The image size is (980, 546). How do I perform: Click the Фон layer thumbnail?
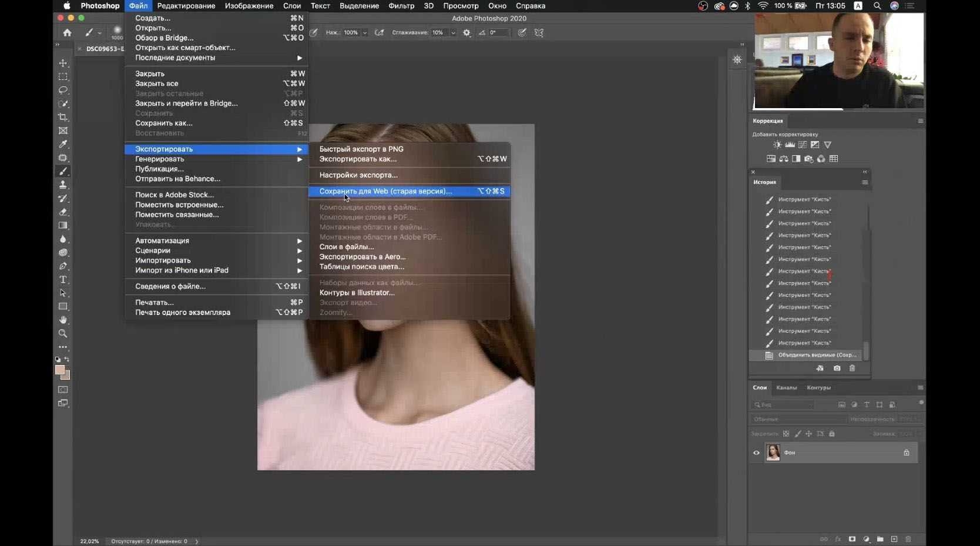[773, 453]
